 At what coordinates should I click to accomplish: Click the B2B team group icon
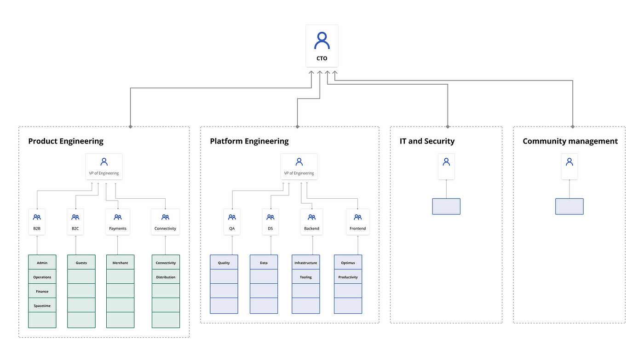pos(37,217)
